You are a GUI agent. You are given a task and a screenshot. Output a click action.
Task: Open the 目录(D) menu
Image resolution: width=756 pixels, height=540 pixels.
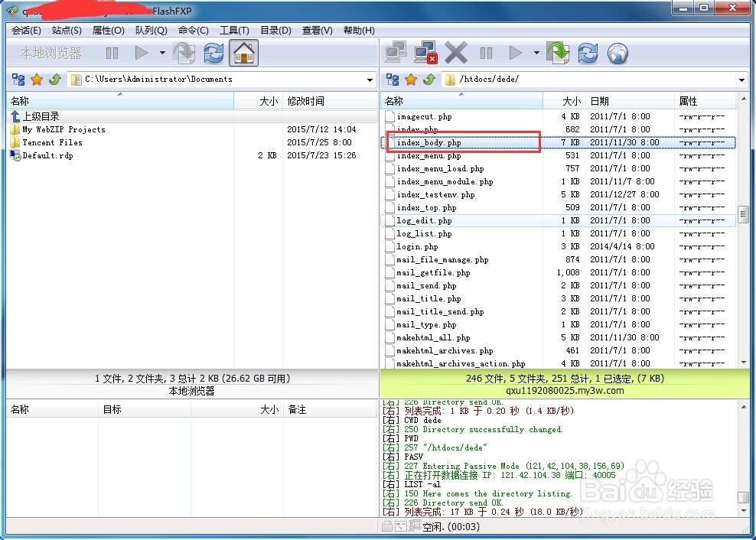pyautogui.click(x=275, y=31)
